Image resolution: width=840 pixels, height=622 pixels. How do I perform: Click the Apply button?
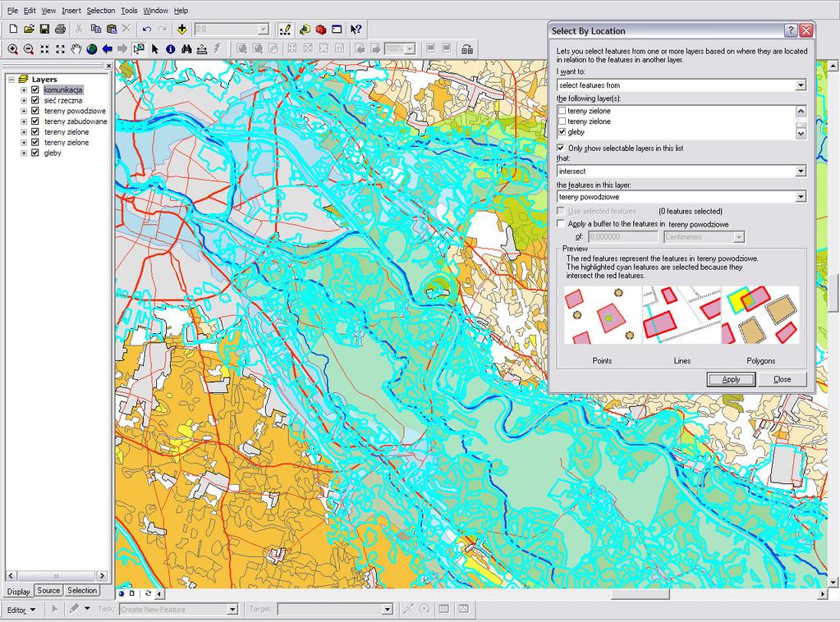[x=731, y=379]
